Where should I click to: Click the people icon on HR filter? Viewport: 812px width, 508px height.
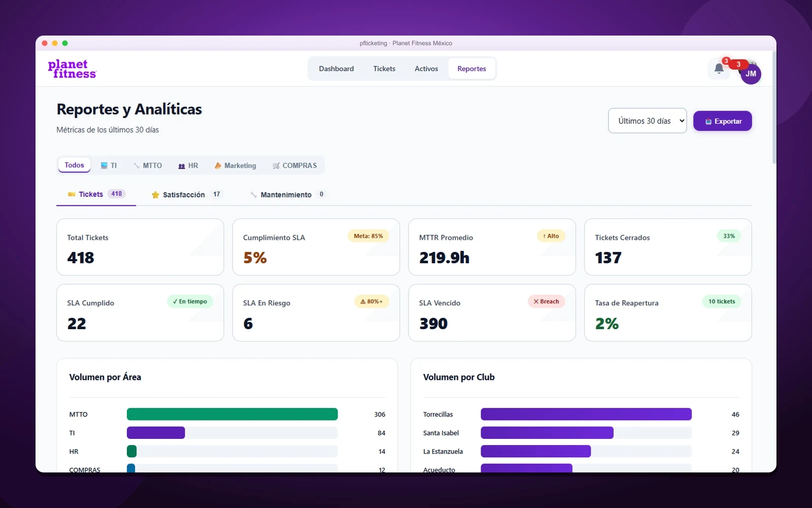click(x=182, y=166)
